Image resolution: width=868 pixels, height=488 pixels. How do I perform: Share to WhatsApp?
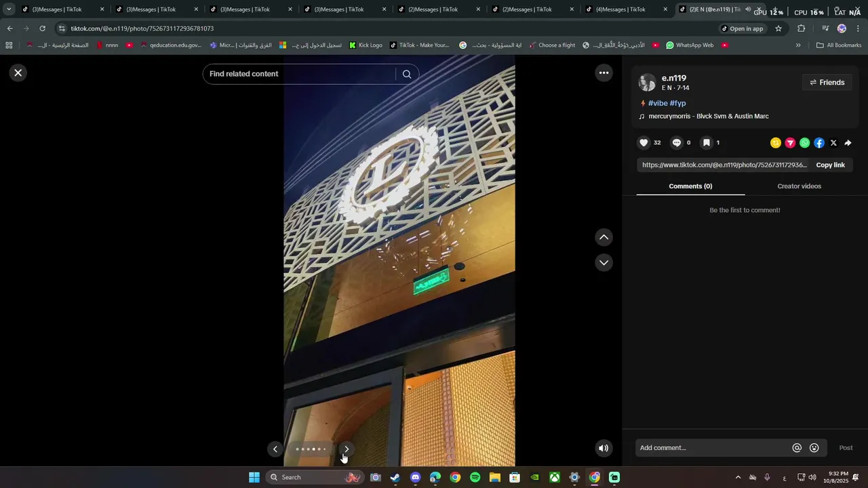(804, 143)
